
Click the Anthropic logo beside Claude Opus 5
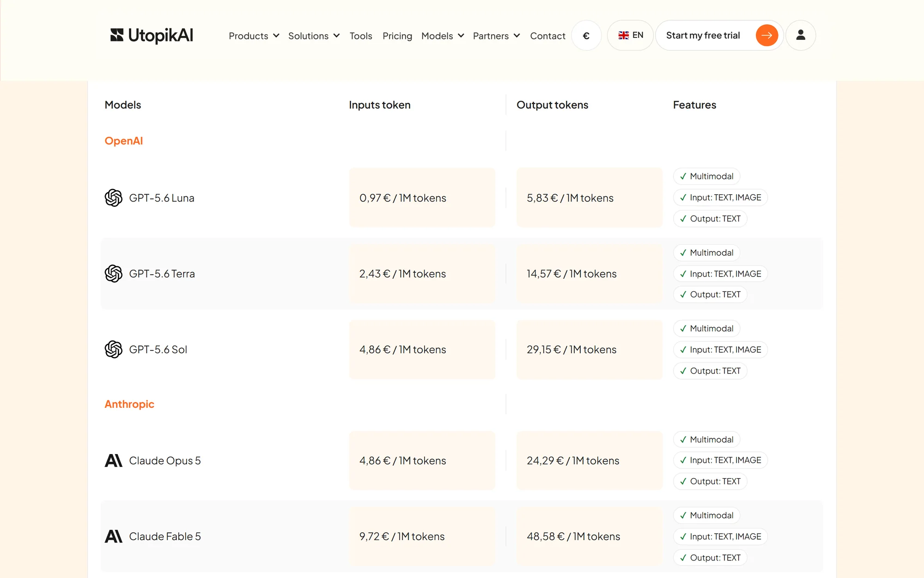pos(114,461)
